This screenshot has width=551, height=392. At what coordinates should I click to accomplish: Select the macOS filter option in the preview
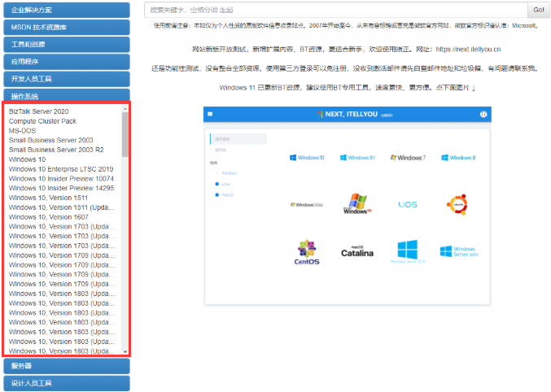point(227,194)
